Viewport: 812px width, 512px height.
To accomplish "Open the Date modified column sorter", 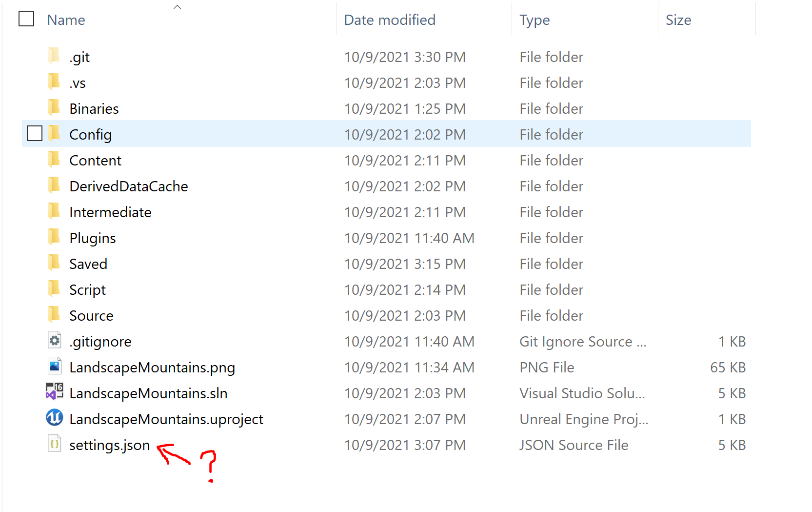I will point(389,20).
